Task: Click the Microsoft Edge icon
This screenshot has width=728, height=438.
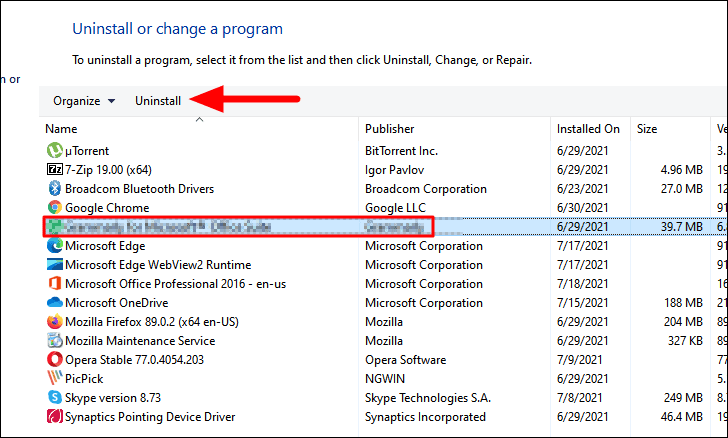Action: 55,246
